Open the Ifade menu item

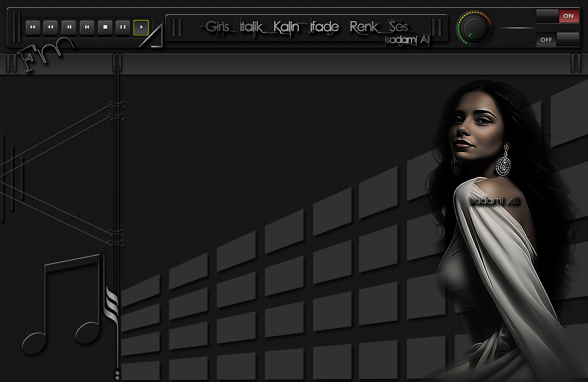(325, 27)
